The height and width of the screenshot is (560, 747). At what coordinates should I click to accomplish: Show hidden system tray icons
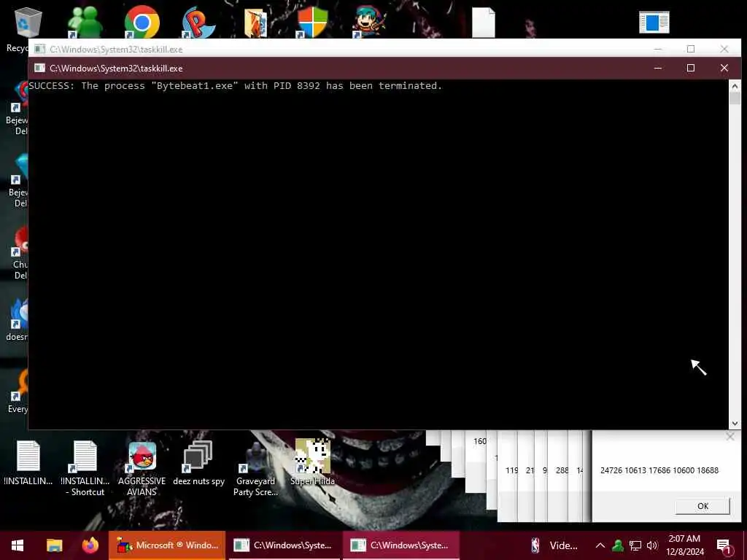point(600,545)
